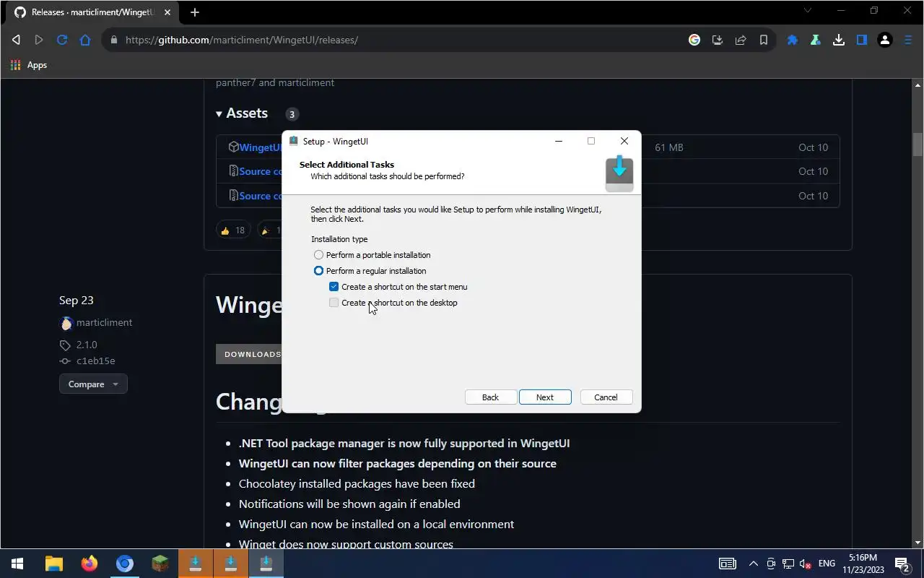Screen dimensions: 924x578
Task: Close the Setup - WingetUI dialog
Action: click(624, 141)
